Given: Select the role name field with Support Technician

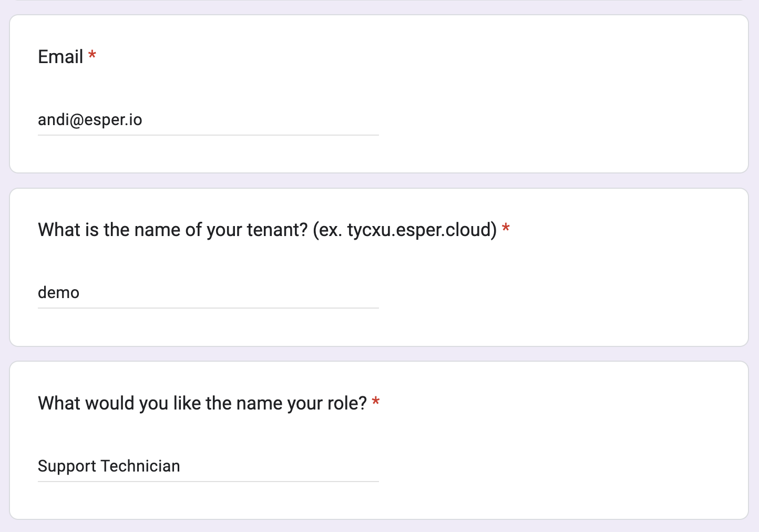Looking at the screenshot, I should point(208,466).
